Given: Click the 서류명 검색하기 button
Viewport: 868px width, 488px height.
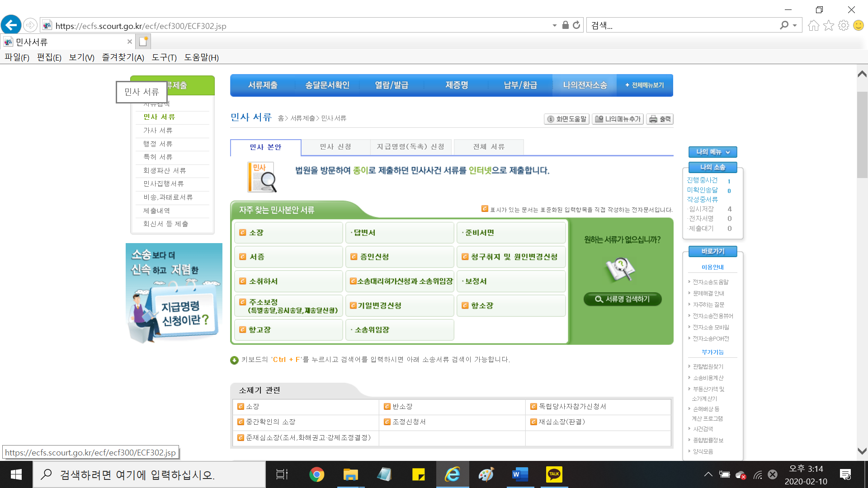Looking at the screenshot, I should 622,299.
